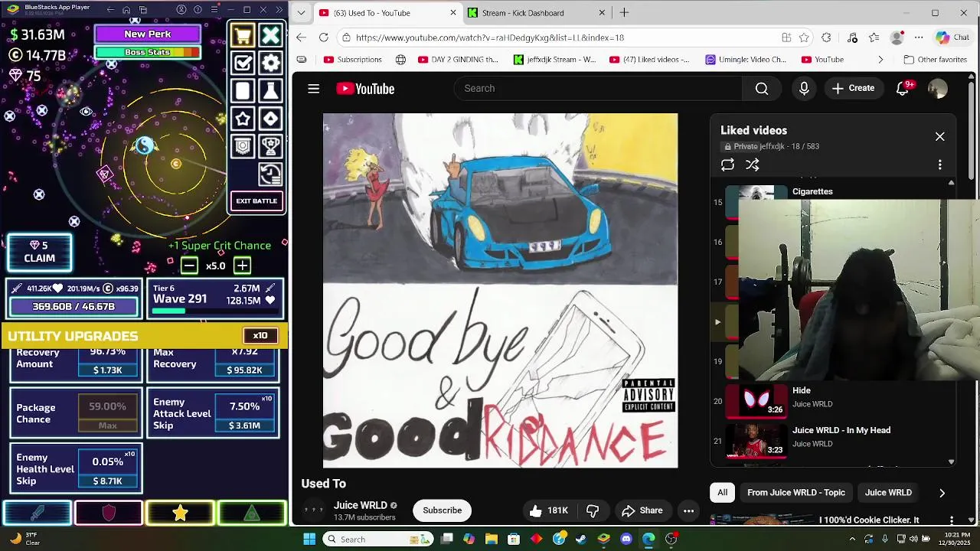Open the YouTube guide hamburger menu
Screen dimensions: 980x551
(313, 89)
